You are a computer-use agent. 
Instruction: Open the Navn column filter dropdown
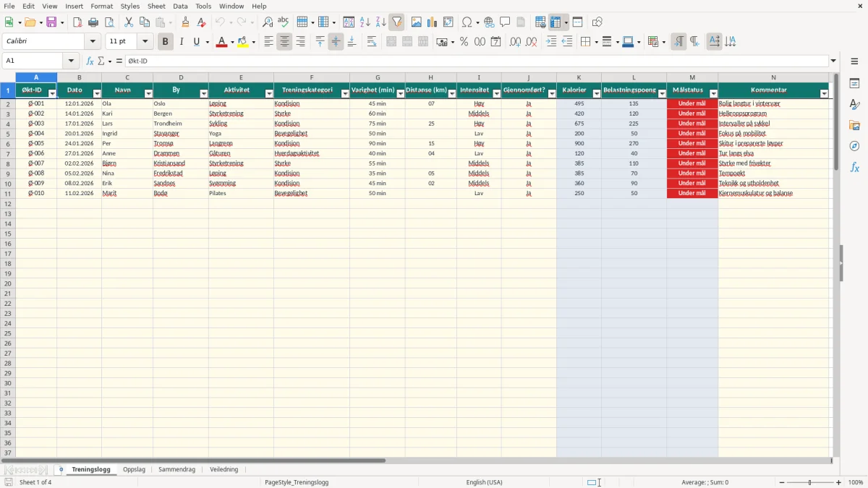[x=148, y=93]
